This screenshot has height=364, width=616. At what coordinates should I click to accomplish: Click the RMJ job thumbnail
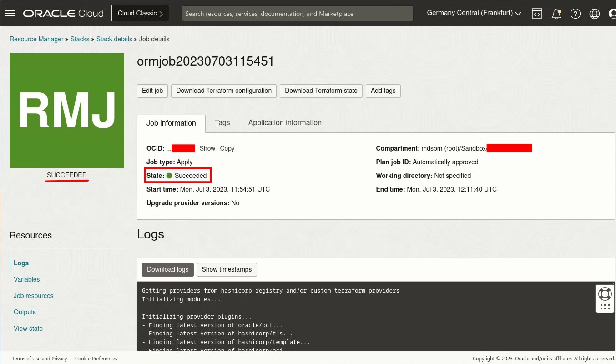pyautogui.click(x=67, y=111)
